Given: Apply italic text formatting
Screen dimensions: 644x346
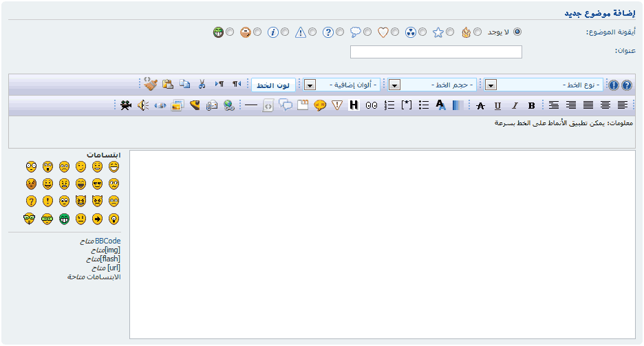Looking at the screenshot, I should coord(514,105).
